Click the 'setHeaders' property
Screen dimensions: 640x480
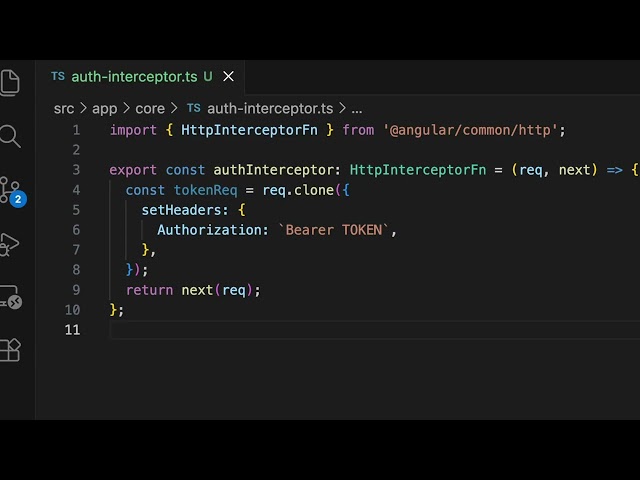pos(181,210)
